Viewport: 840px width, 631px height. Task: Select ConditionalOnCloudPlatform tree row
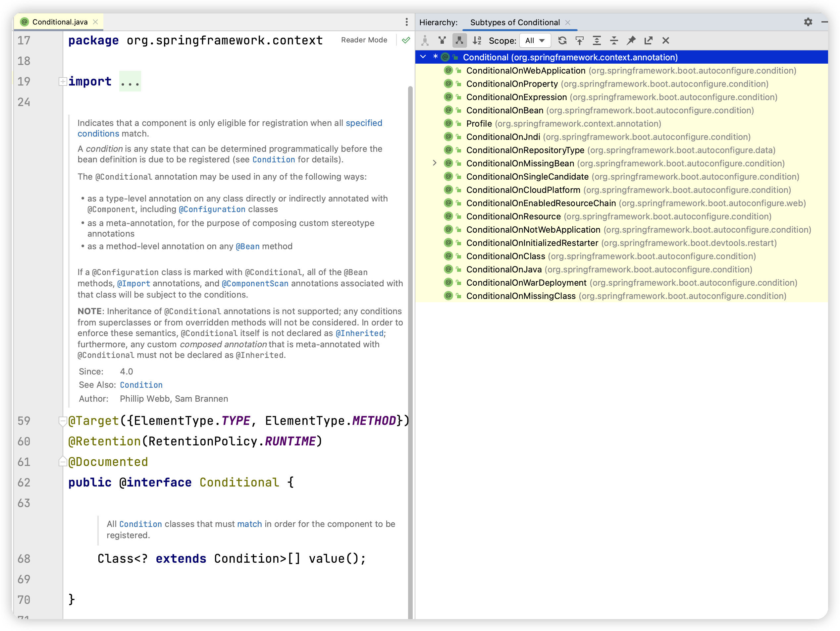tap(622, 190)
